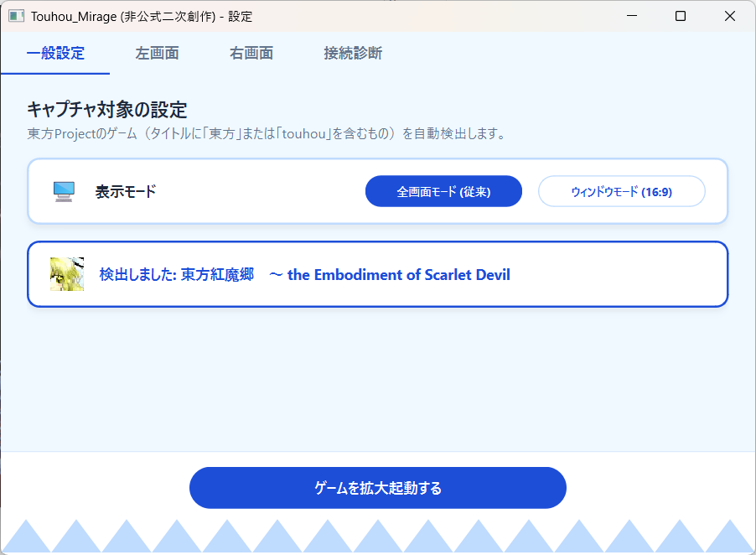The image size is (756, 555).
Task: Click the monitor icon beside 表示モード
Action: point(64,191)
